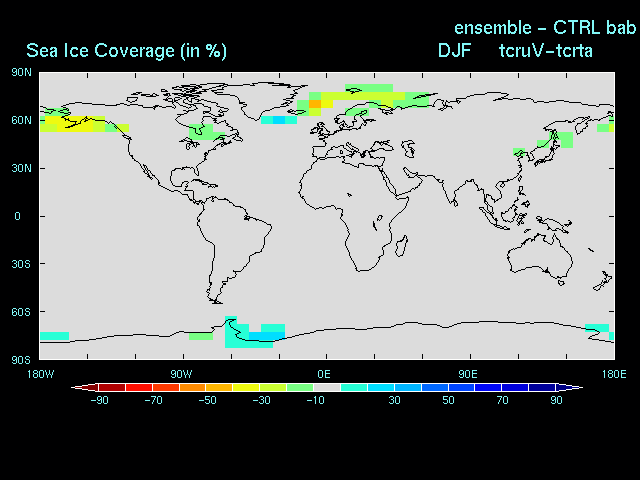Click the 60S latitude axis label

21,312
